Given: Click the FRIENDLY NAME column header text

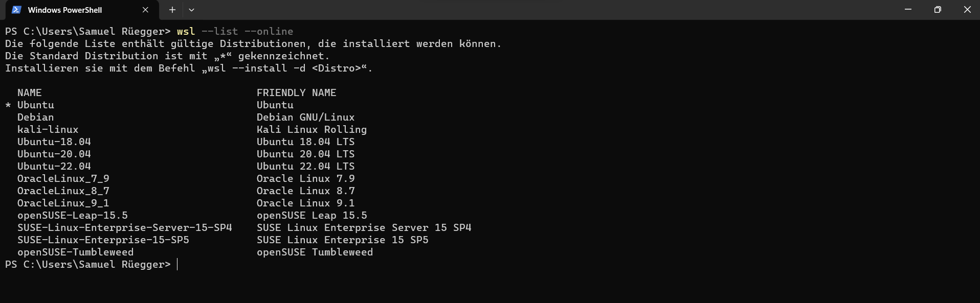Looking at the screenshot, I should tap(296, 92).
